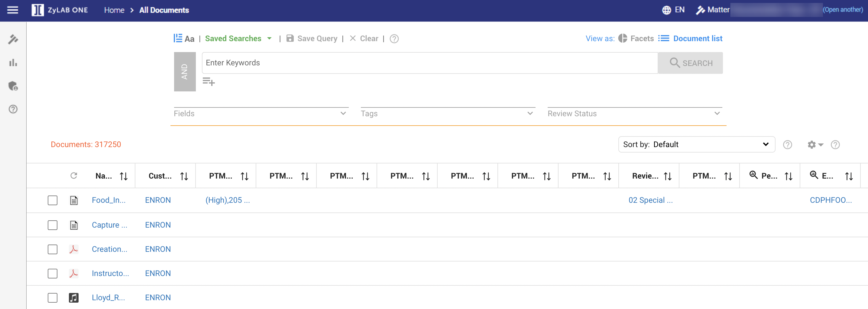The width and height of the screenshot is (868, 309).
Task: Click the gavel icon in left sidebar
Action: pyautogui.click(x=13, y=39)
